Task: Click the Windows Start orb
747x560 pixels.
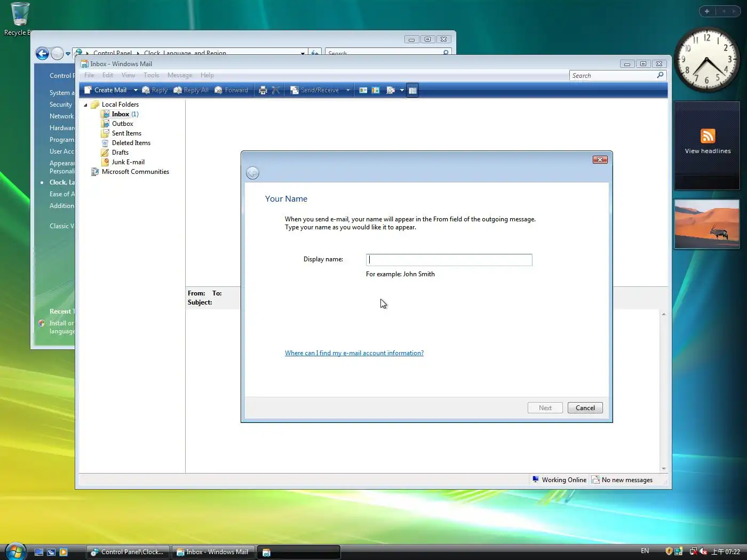Action: pyautogui.click(x=15, y=551)
